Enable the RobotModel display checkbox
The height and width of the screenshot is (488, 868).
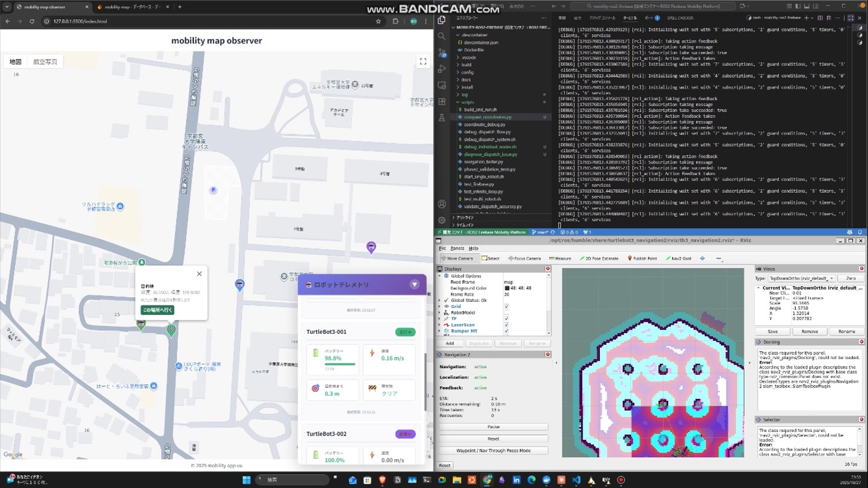click(x=506, y=313)
